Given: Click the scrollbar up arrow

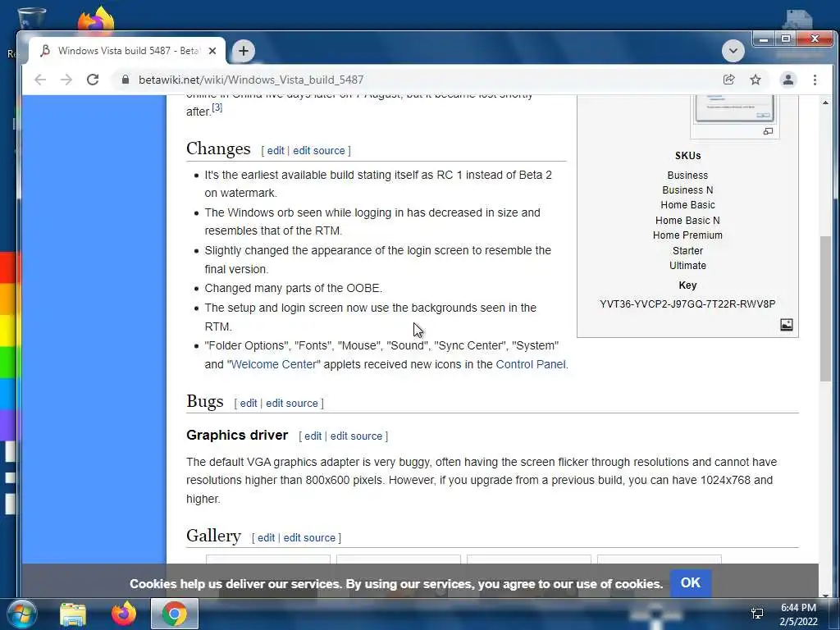Looking at the screenshot, I should (825, 103).
